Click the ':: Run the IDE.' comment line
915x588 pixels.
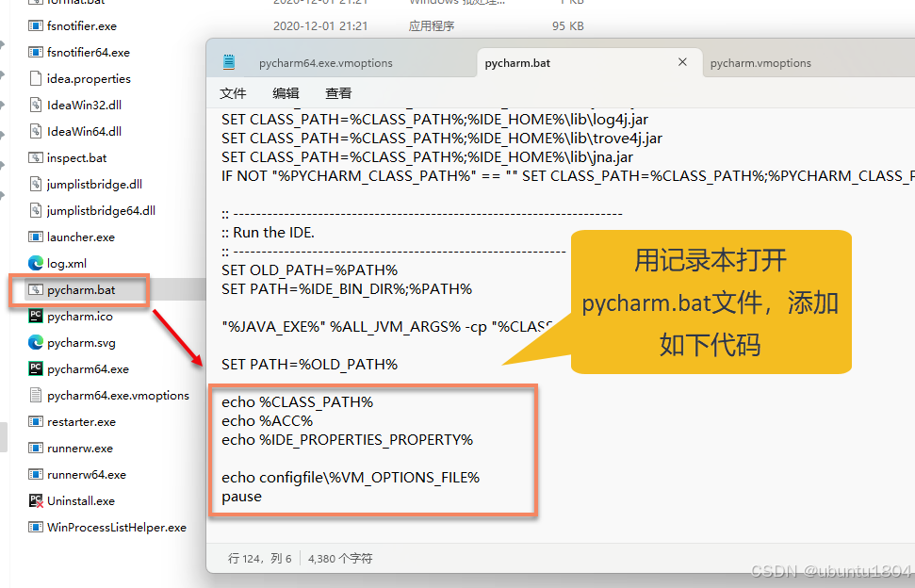[268, 232]
